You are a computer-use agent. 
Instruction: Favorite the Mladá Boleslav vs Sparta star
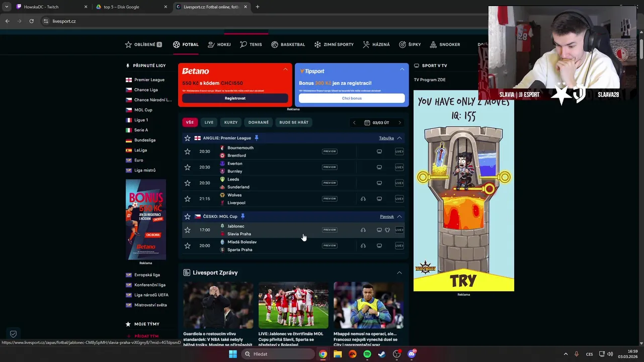(187, 246)
